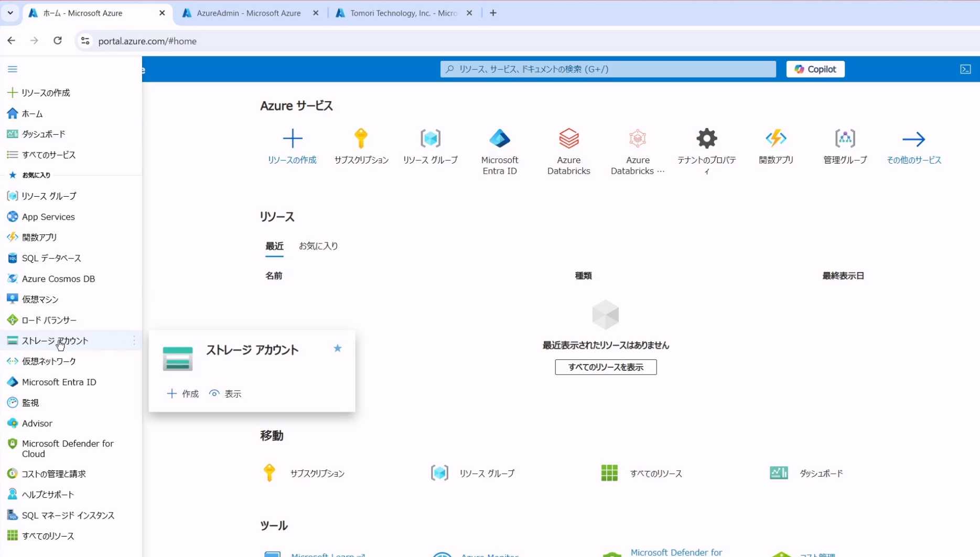This screenshot has width=980, height=557.
Task: Click すべてのリソースを表示 button
Action: pos(606,367)
